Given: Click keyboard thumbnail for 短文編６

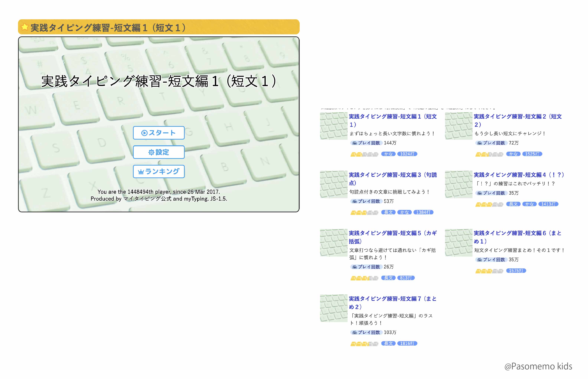Looking at the screenshot, I should 459,243.
